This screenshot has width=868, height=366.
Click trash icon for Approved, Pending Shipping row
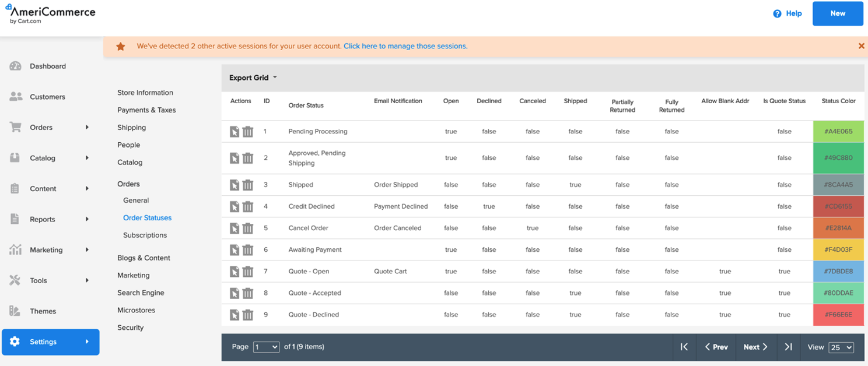(248, 158)
